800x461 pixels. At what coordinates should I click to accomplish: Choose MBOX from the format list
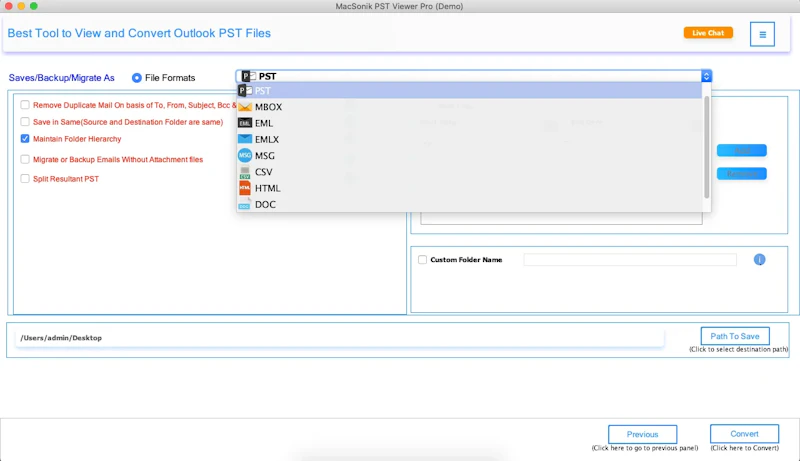click(x=469, y=107)
